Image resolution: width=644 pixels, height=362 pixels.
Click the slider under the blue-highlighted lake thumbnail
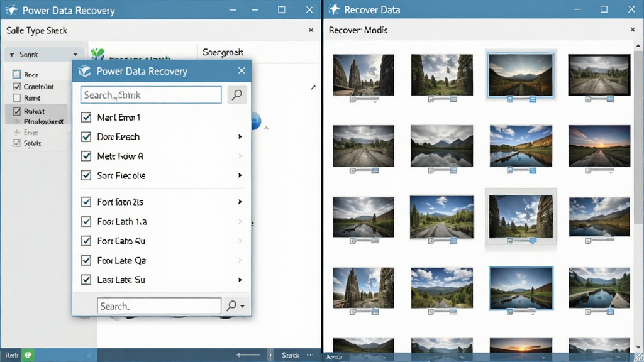click(521, 312)
